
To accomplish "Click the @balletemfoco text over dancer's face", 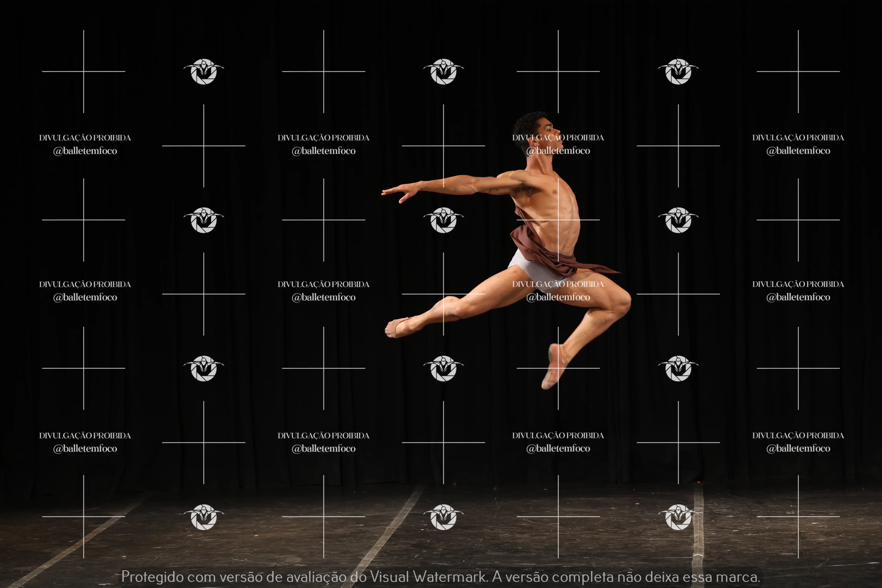I will tap(558, 151).
